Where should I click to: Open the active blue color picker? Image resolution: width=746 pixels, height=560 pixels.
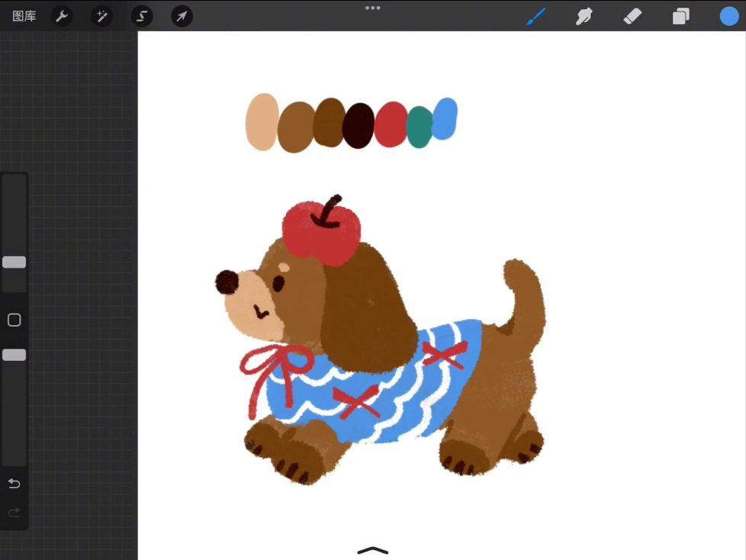tap(729, 16)
